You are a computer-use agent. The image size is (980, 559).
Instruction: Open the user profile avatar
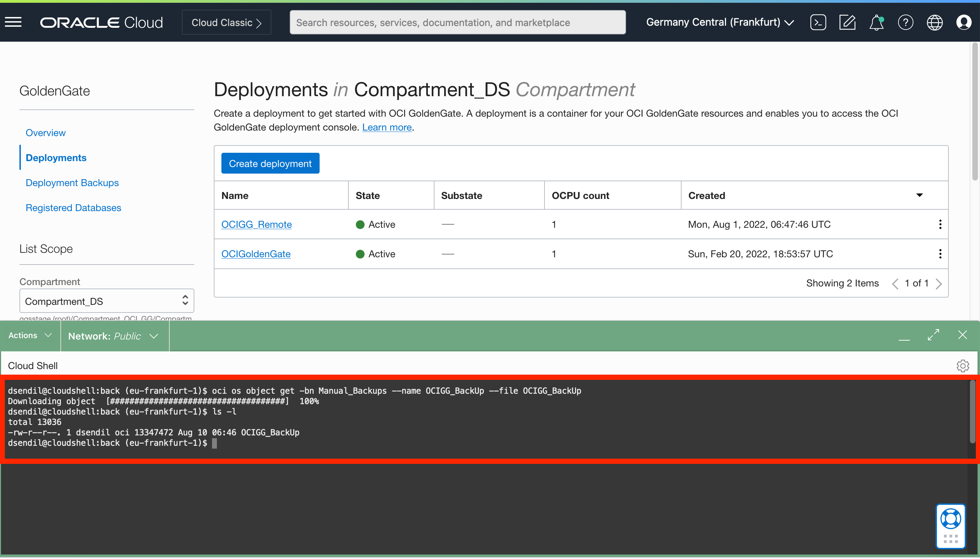[x=964, y=22]
